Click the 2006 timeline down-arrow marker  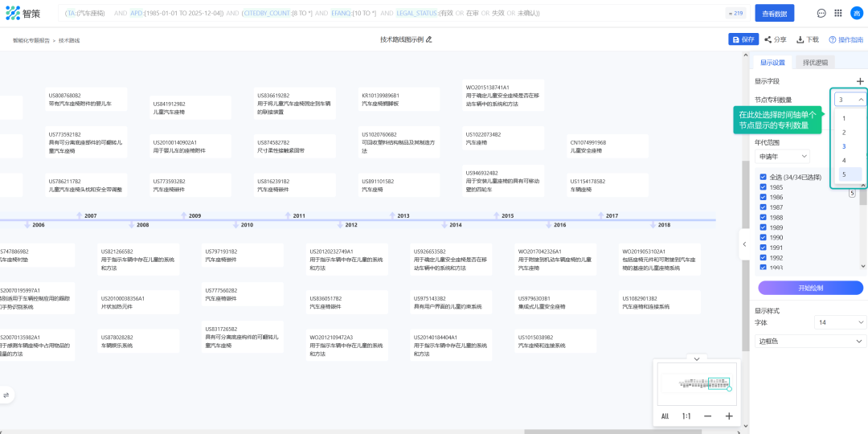[27, 225]
